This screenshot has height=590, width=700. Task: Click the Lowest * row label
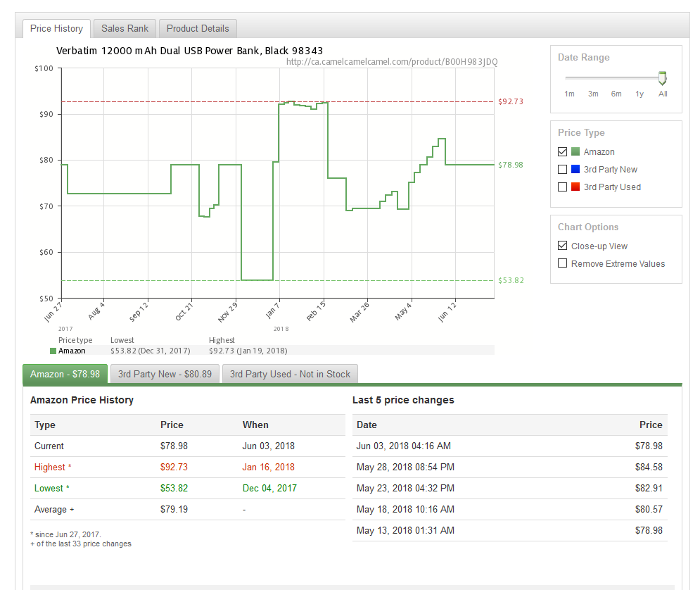coord(52,488)
